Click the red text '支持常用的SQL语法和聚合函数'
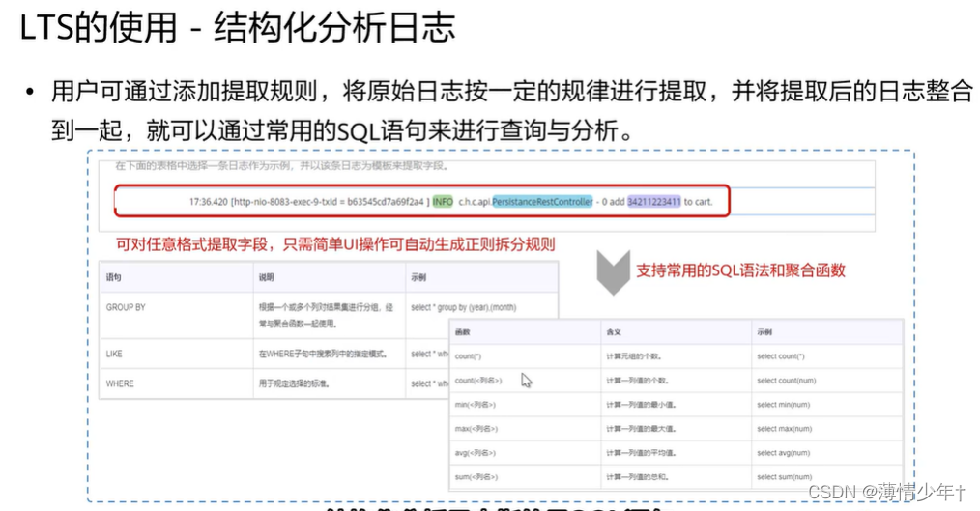This screenshot has height=511, width=980. pyautogui.click(x=740, y=270)
